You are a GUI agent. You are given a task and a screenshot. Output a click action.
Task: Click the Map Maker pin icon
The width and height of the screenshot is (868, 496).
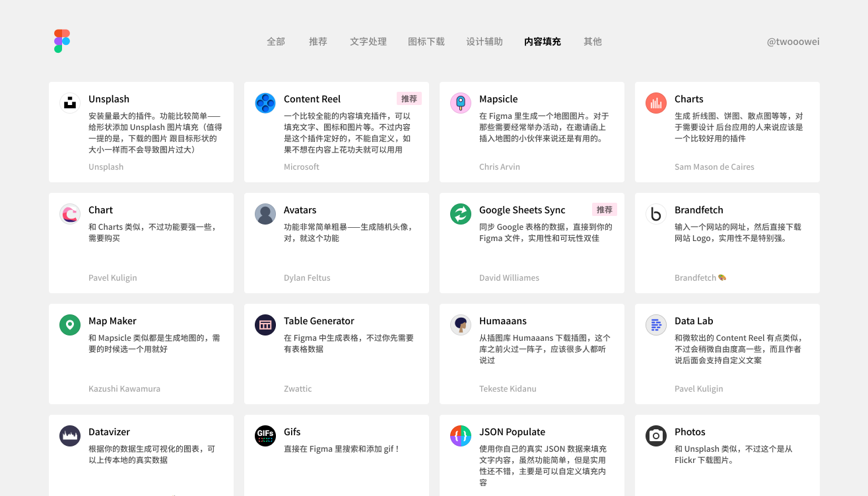pyautogui.click(x=70, y=325)
